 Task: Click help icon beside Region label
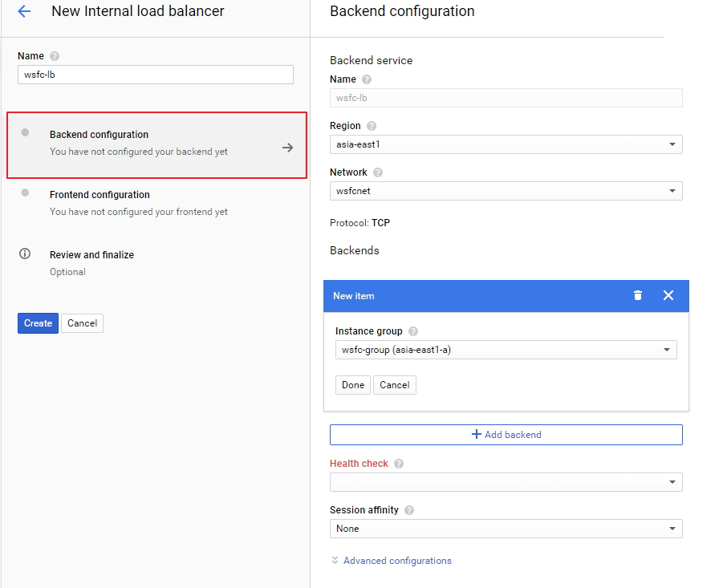tap(372, 126)
